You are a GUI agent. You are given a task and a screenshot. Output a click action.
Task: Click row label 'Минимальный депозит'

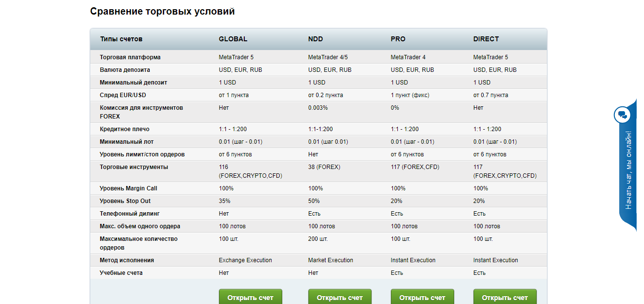(134, 83)
